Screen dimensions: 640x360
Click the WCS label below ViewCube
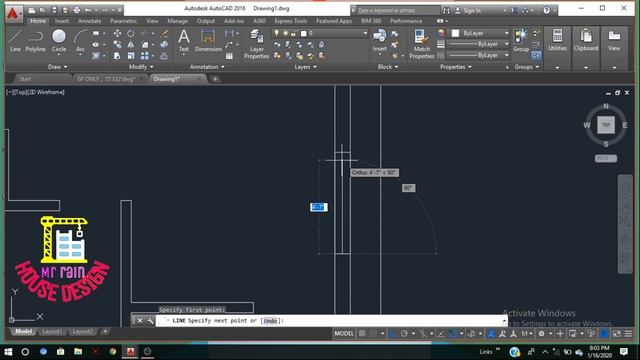click(x=606, y=158)
